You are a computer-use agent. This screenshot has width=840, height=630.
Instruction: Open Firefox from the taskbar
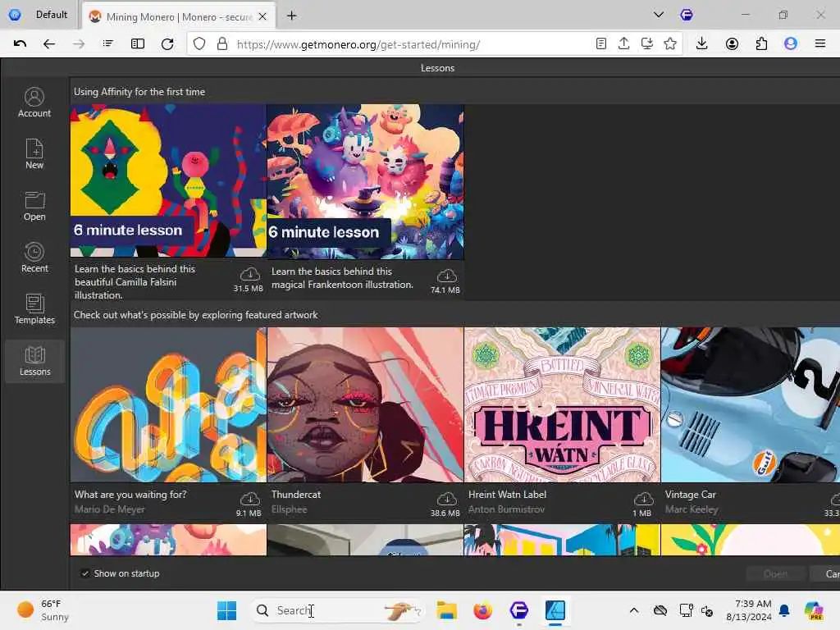[x=482, y=610]
